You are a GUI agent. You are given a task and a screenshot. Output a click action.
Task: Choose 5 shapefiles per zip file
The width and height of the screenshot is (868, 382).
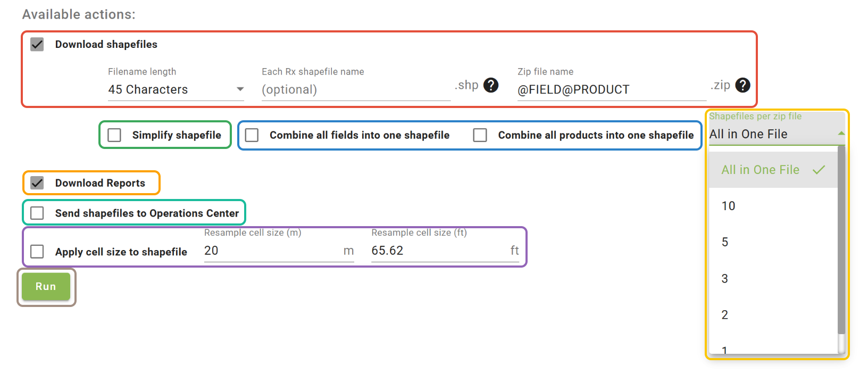tap(725, 242)
